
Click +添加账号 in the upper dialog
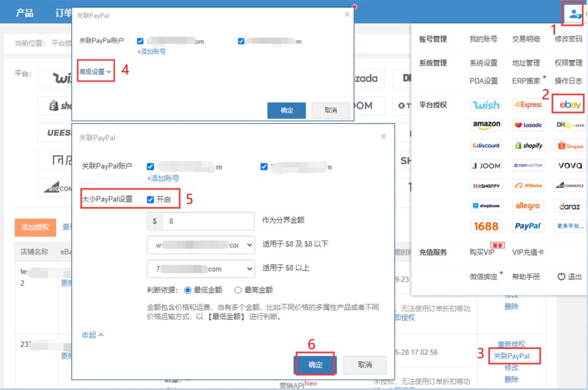pyautogui.click(x=151, y=51)
